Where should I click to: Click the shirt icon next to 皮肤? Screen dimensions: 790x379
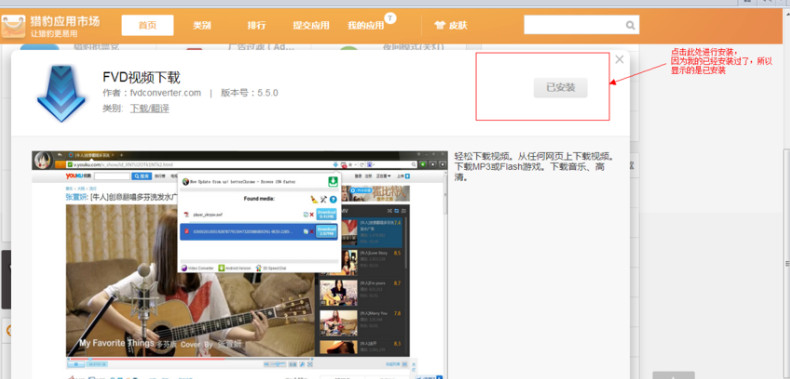pos(440,25)
